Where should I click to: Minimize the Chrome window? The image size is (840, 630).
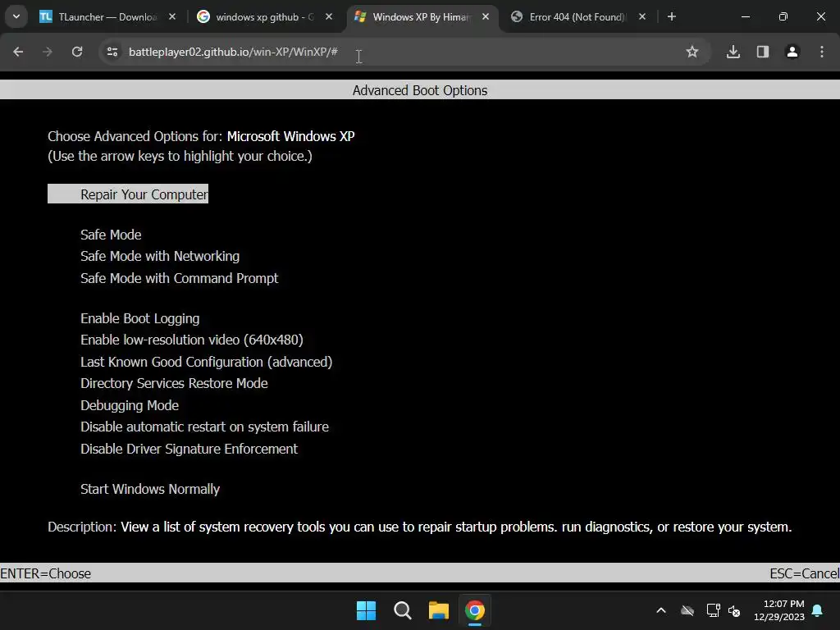pyautogui.click(x=746, y=16)
